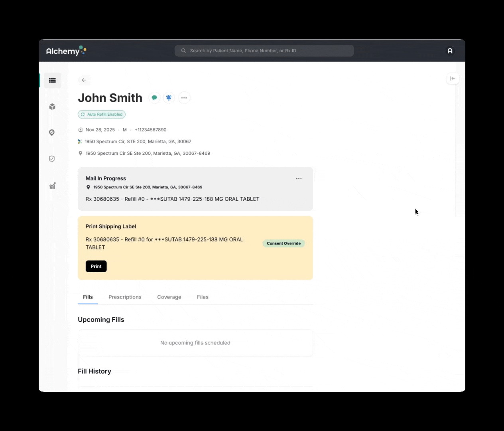Click the Alchemy logo

[x=66, y=51]
